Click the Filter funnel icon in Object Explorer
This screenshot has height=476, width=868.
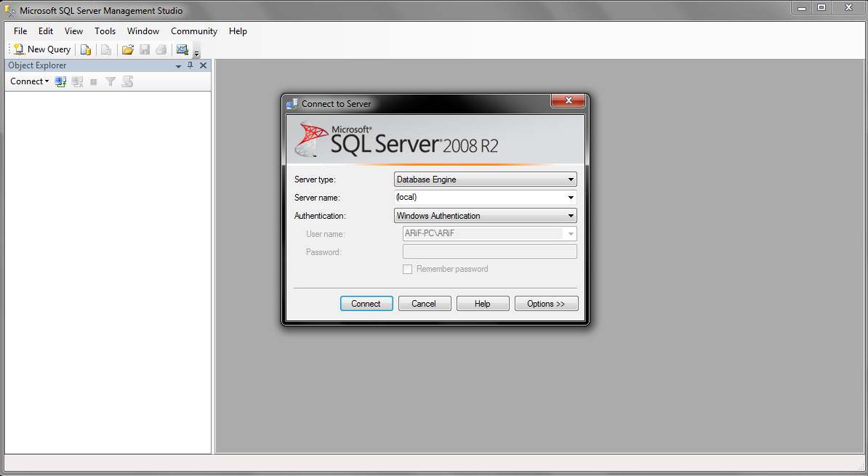coord(110,82)
